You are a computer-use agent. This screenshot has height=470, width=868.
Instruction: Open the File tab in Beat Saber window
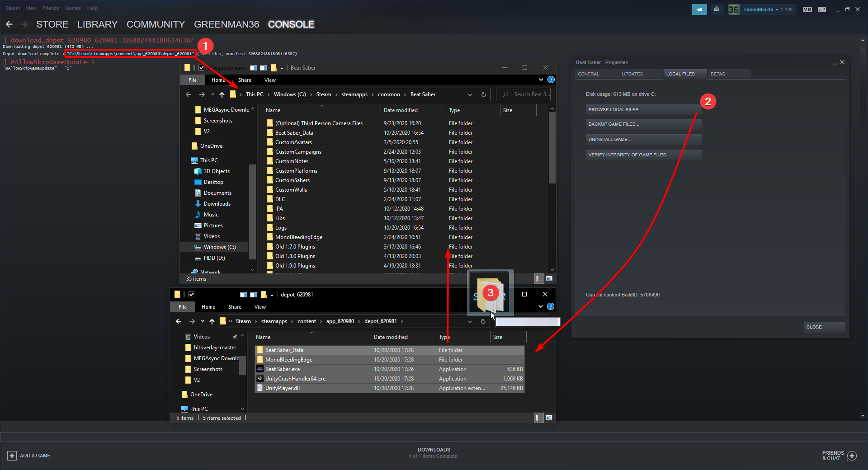(193, 80)
